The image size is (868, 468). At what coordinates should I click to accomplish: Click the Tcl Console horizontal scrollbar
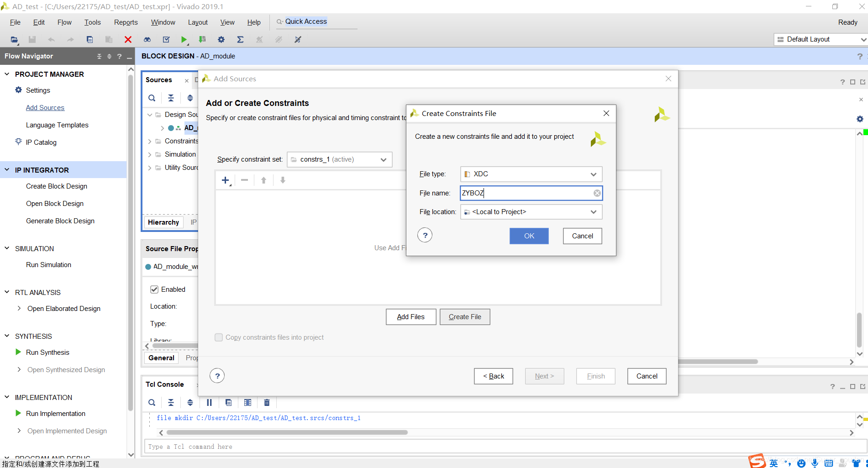click(287, 432)
